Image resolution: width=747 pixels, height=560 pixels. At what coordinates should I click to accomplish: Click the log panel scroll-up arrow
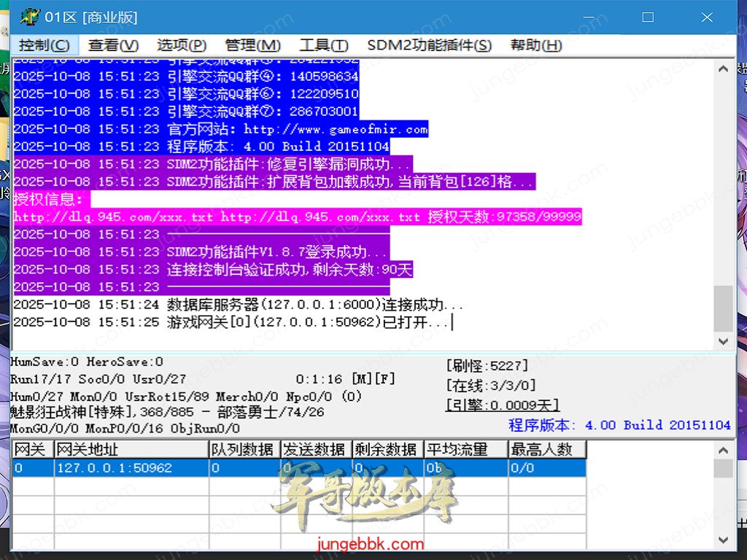[x=723, y=69]
